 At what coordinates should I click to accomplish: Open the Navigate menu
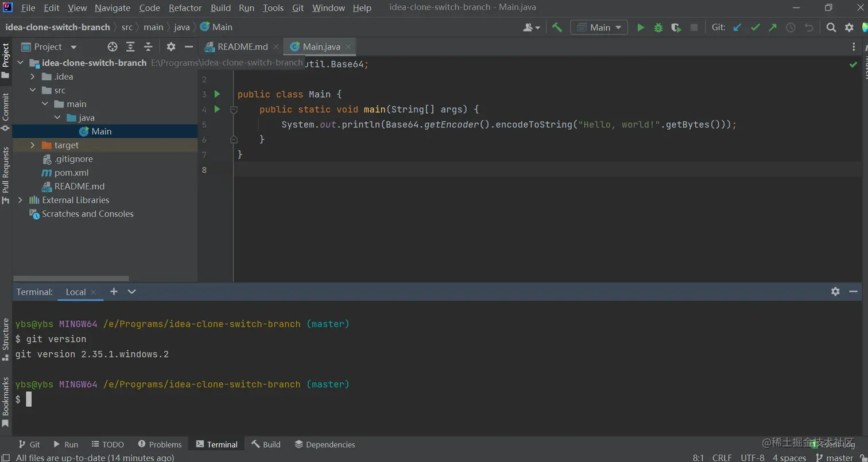tap(113, 8)
